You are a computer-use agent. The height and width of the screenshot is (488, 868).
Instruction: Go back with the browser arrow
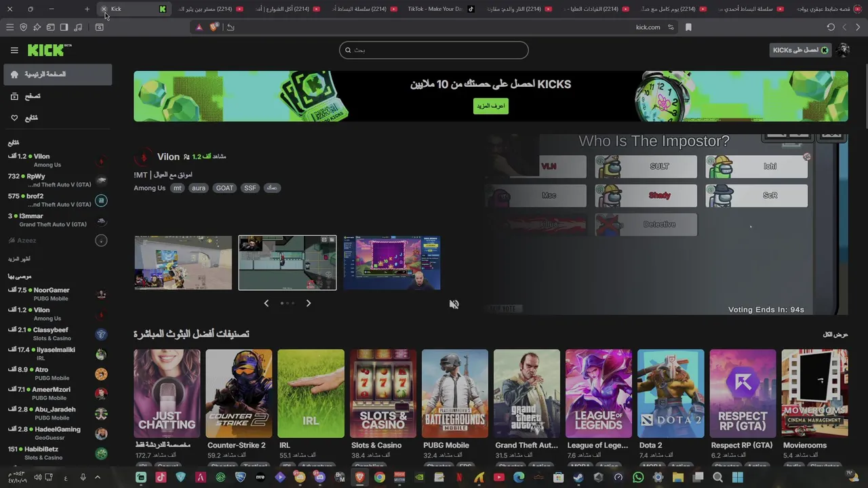858,27
